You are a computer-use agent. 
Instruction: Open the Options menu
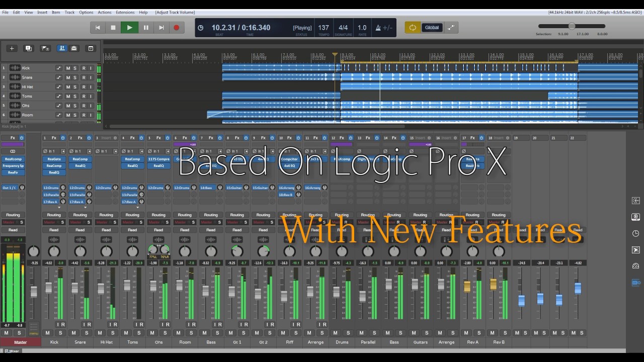[x=86, y=12]
